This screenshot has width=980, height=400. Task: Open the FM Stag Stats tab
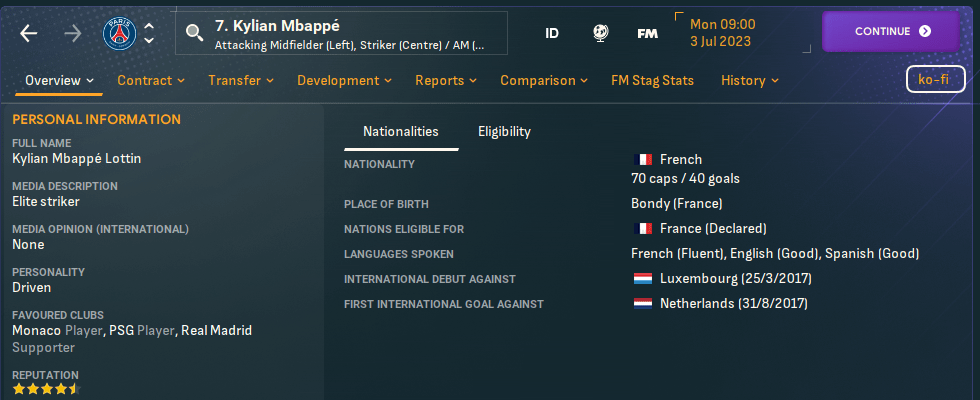coord(652,80)
